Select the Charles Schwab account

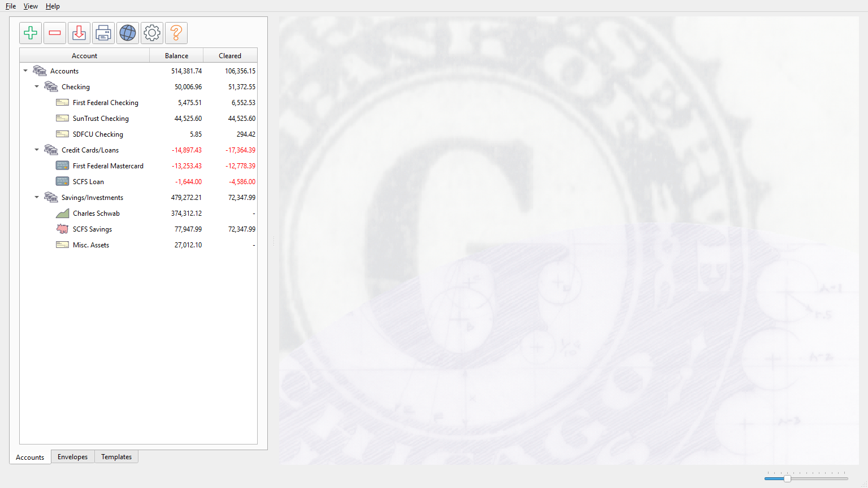[96, 213]
